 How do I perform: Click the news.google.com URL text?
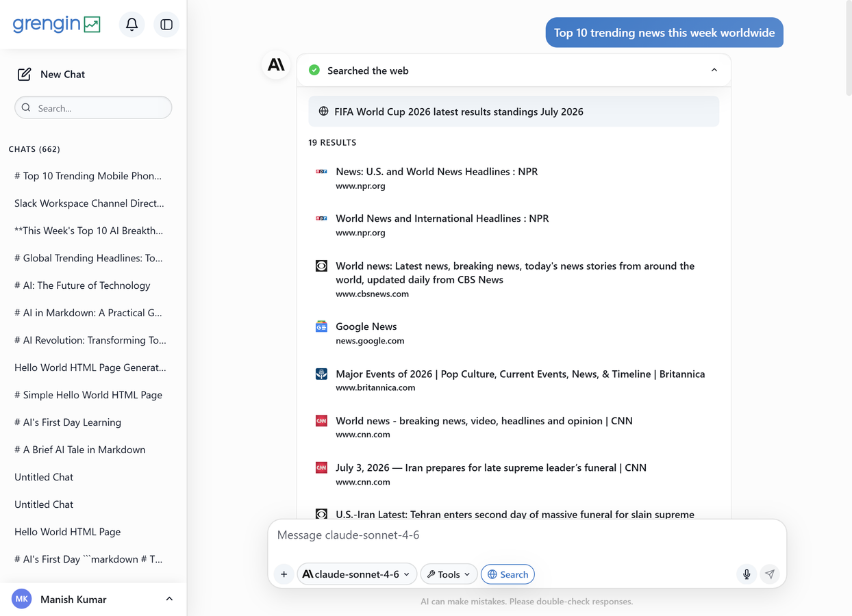(370, 341)
